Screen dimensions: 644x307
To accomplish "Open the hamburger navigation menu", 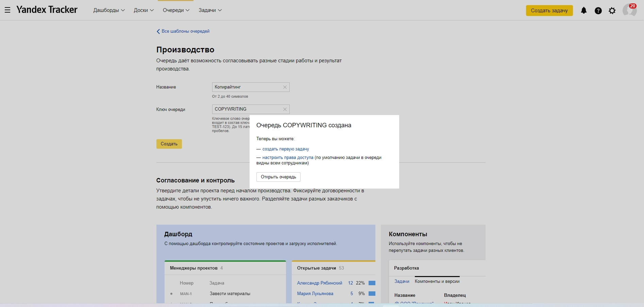I will click(x=7, y=10).
